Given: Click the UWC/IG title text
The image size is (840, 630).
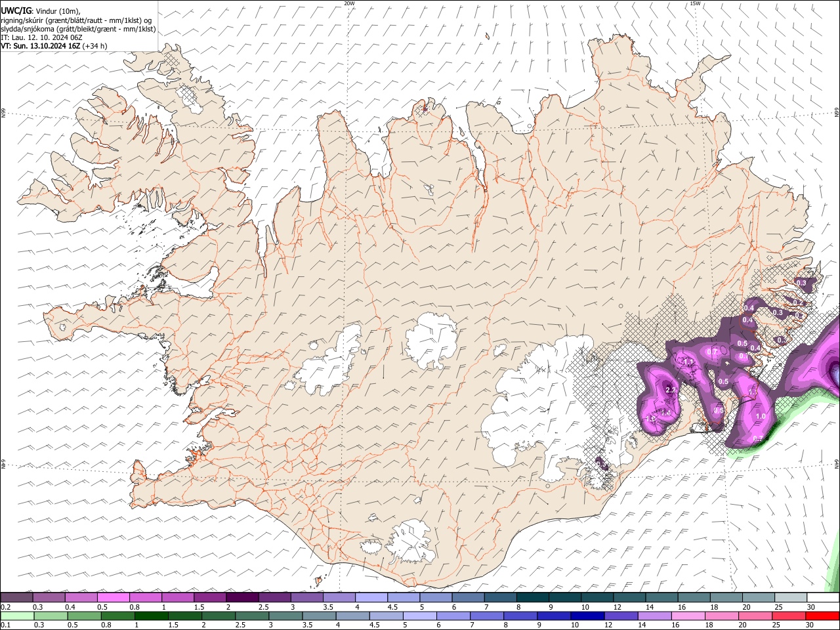Looking at the screenshot, I should (x=16, y=11).
